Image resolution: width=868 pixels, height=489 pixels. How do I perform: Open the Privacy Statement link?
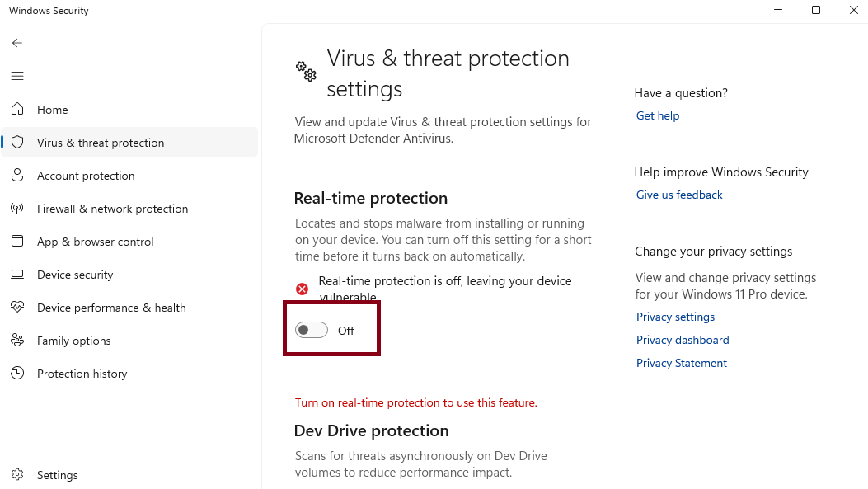(x=682, y=364)
